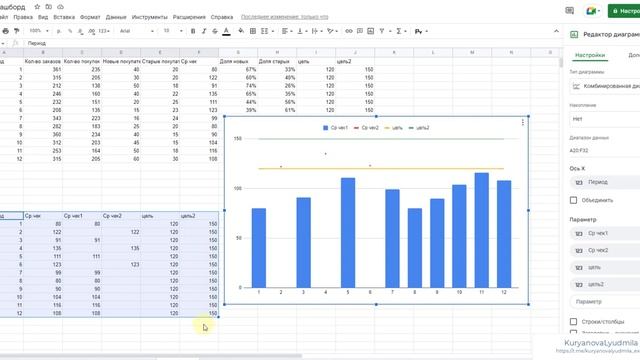The width and height of the screenshot is (640, 360).
Task: Check the cloud save status icon
Action: click(x=60, y=7)
